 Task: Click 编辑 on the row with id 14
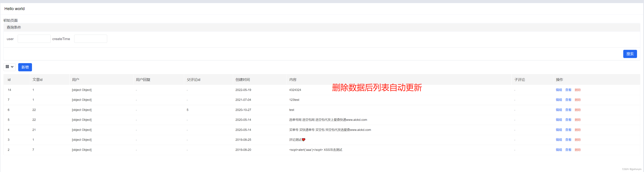click(559, 90)
